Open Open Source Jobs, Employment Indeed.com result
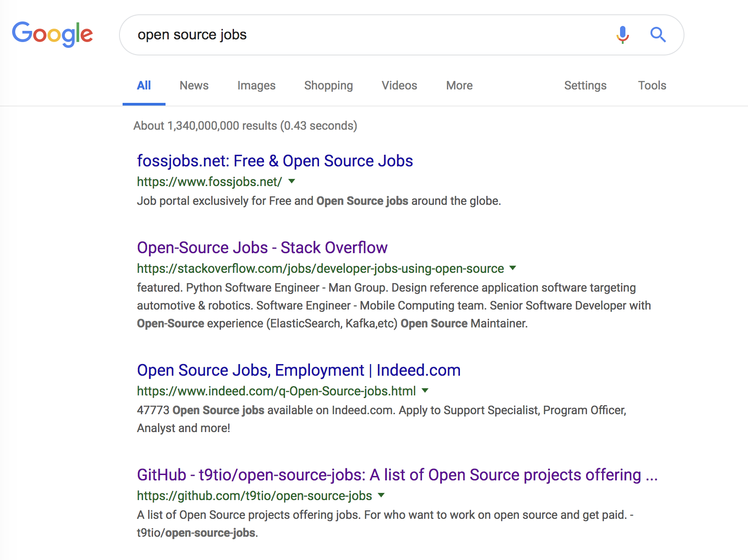748x560 pixels. coord(299,370)
